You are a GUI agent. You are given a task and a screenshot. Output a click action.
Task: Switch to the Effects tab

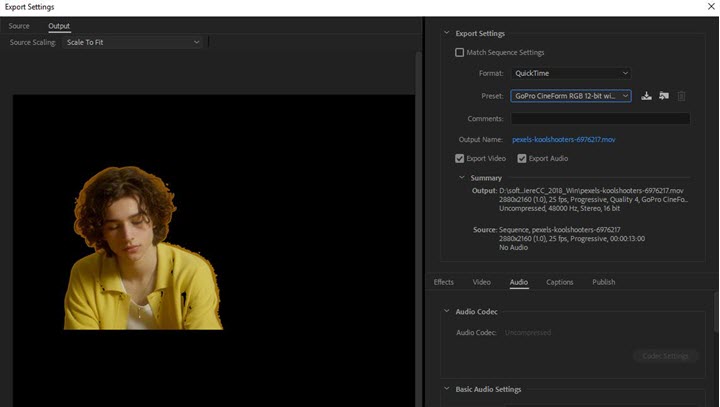click(x=443, y=283)
